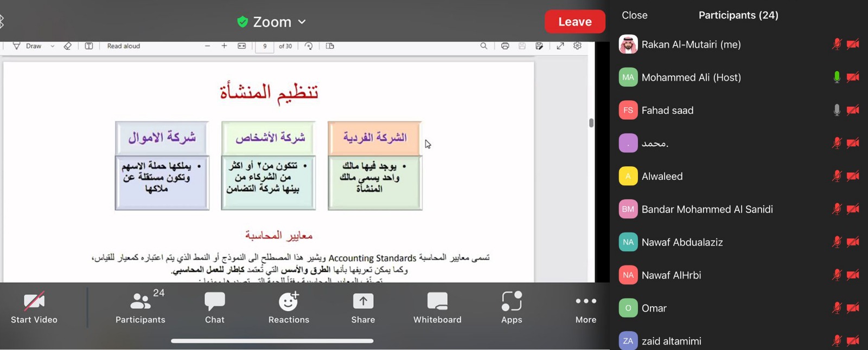The height and width of the screenshot is (350, 868).
Task: Open the Whiteboard
Action: pyautogui.click(x=437, y=308)
